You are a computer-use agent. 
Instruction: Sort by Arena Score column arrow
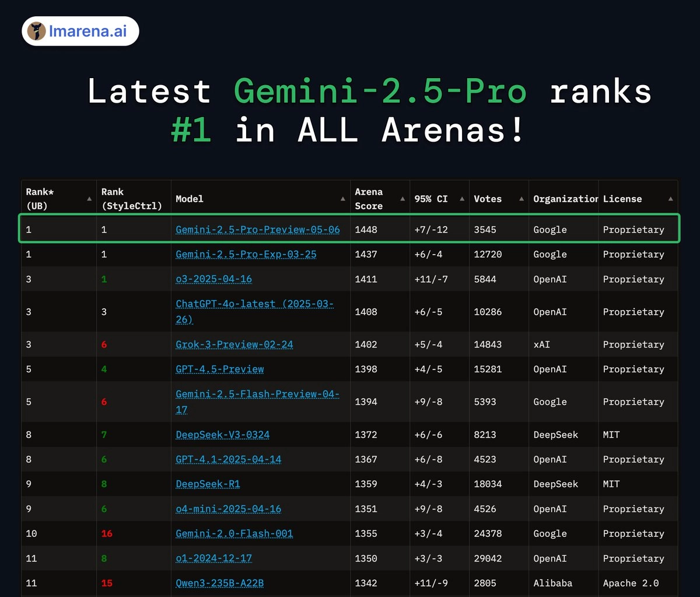402,199
